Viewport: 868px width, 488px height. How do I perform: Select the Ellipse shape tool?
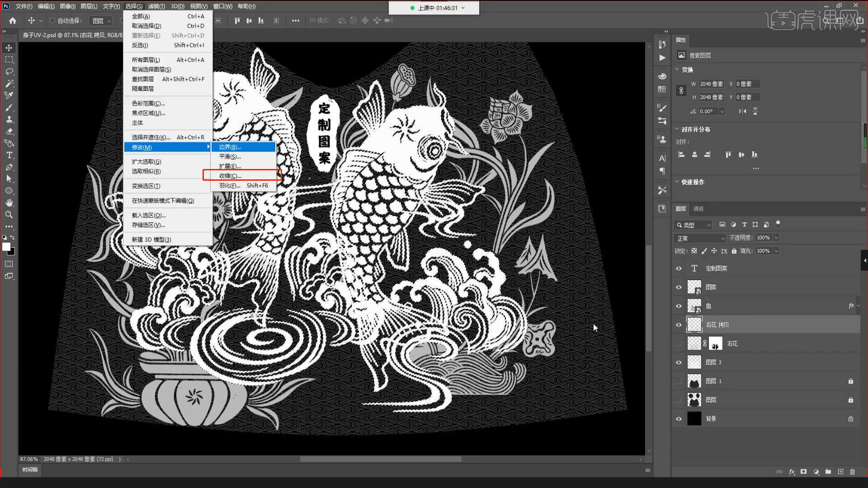9,191
